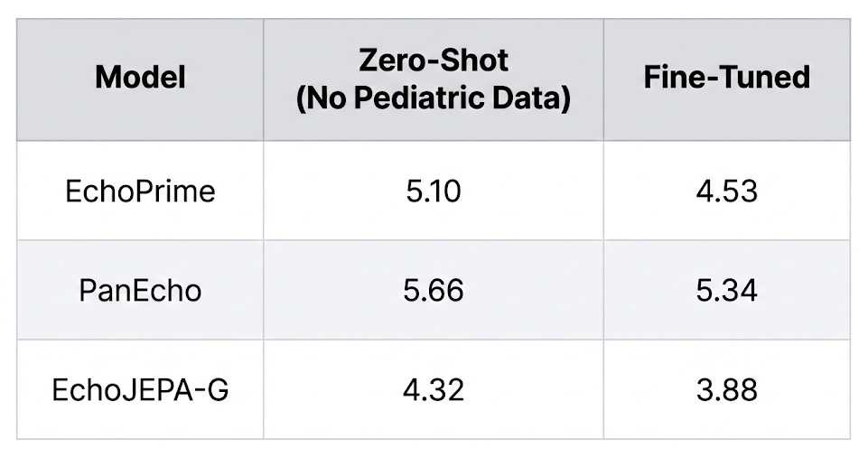Select EchoJEPA-G fine-tuned value 3.88
This screenshot has width=868, height=457.
[x=727, y=390]
